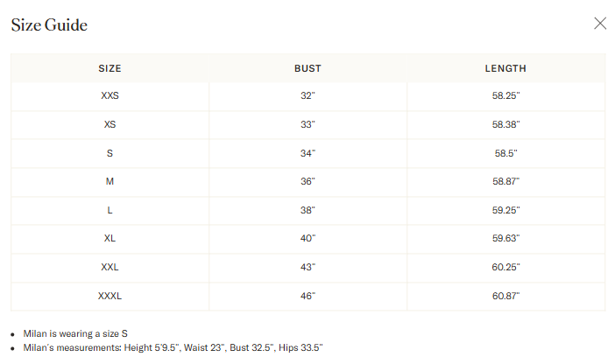Click the 59.63" length value

[x=505, y=238]
